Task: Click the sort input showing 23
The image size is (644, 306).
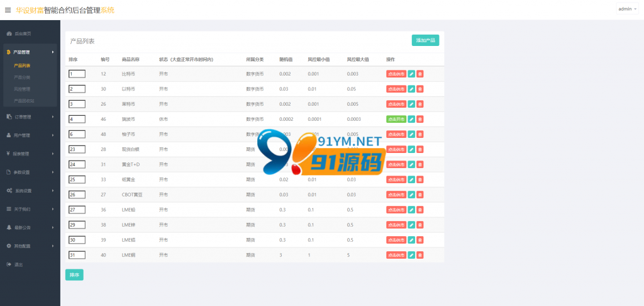Action: tap(77, 149)
